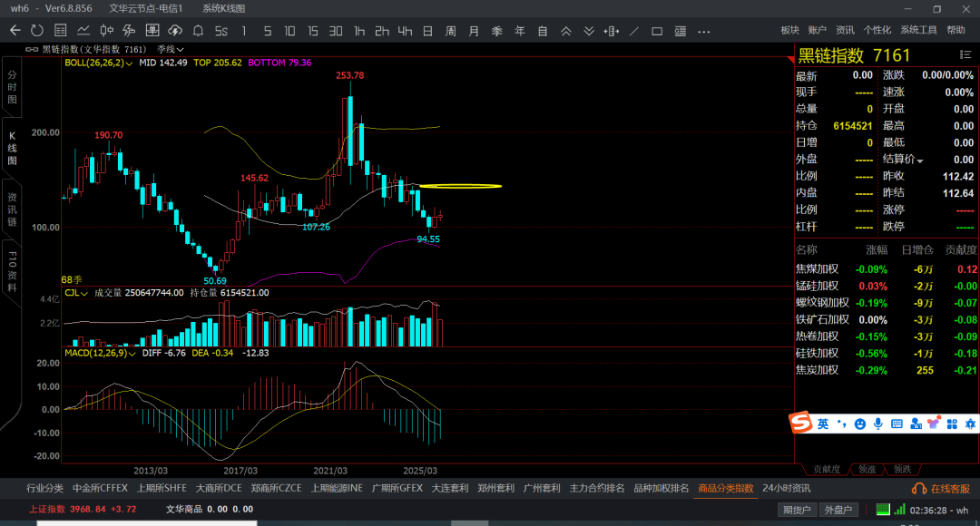This screenshot has height=526, width=980.
Task: Select the 日 daily period
Action: click(427, 31)
